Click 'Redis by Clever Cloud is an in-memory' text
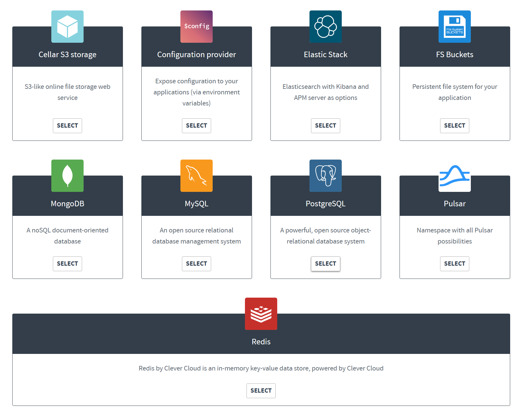This screenshot has width=524, height=420. 261,368
